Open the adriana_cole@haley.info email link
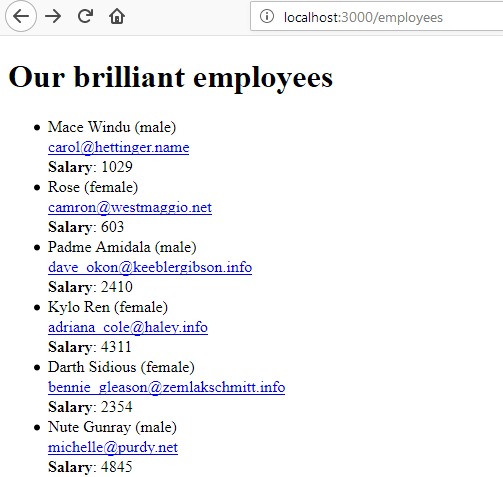The width and height of the screenshot is (503, 477). tap(128, 327)
